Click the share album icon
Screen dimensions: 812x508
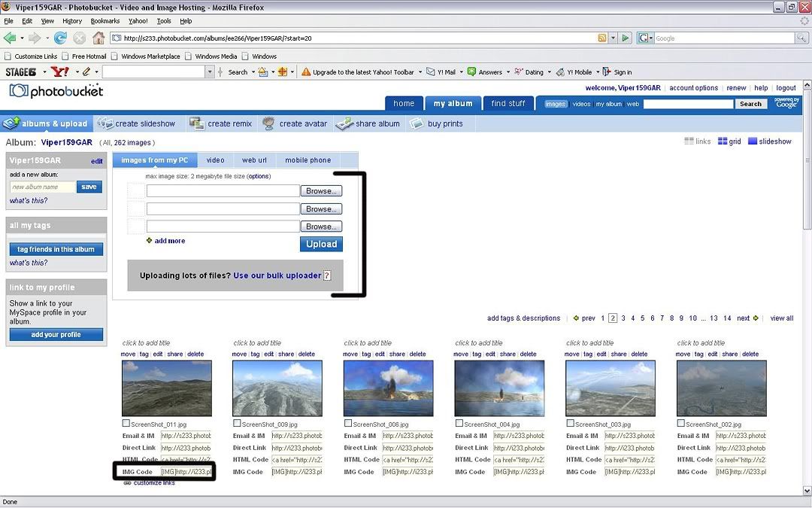point(344,123)
